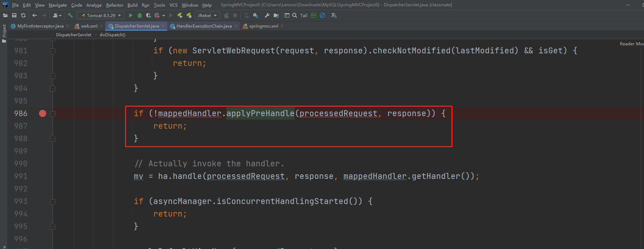The width and height of the screenshot is (644, 249).
Task: Click the Save All disk icon
Action: point(14,15)
